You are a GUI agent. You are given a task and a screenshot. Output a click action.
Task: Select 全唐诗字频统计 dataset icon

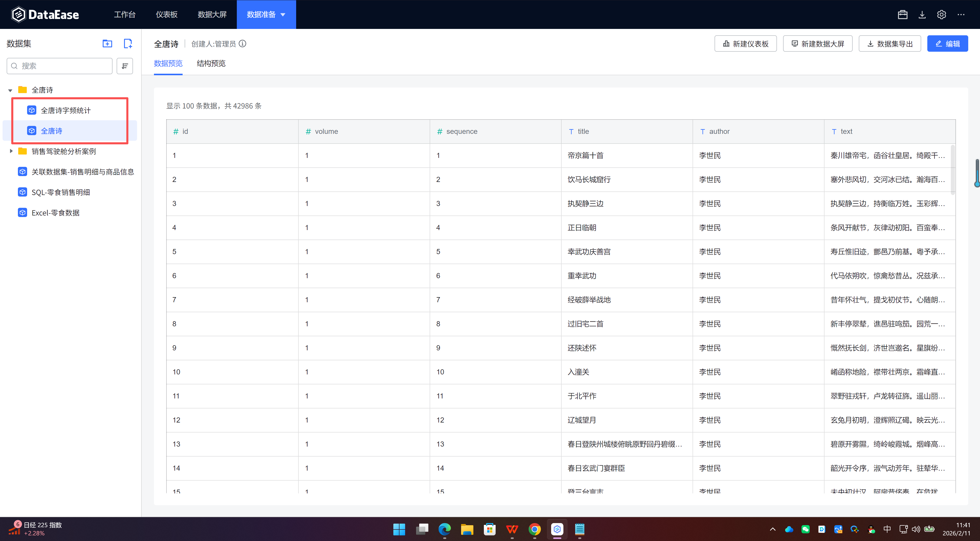32,110
